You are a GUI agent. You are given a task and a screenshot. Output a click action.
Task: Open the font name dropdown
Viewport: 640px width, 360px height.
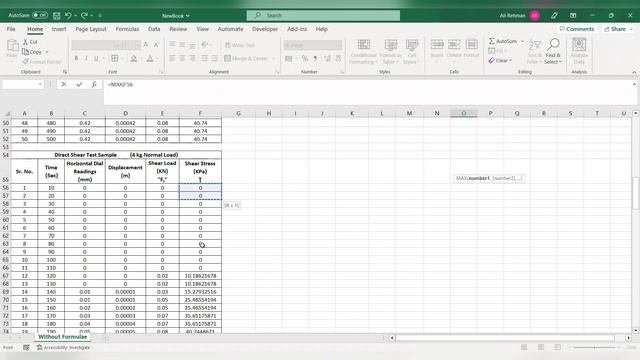(117, 45)
